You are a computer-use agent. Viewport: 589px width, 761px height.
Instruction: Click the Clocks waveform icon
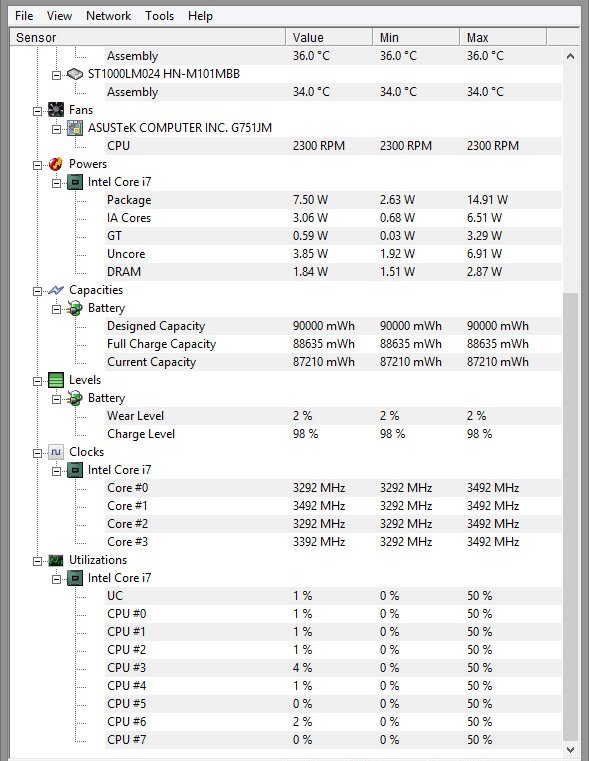click(56, 452)
